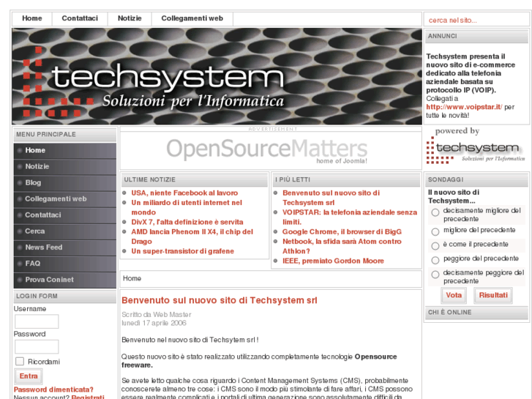
Task: Select Notizie in Menu Principale sidebar
Action: click(65, 166)
